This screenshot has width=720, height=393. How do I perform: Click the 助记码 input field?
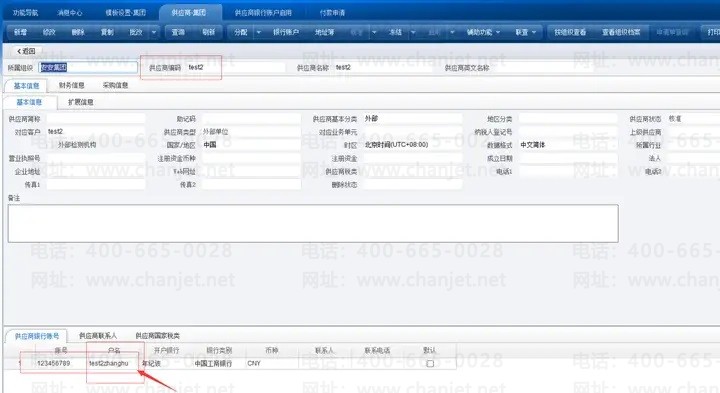[x=251, y=119]
